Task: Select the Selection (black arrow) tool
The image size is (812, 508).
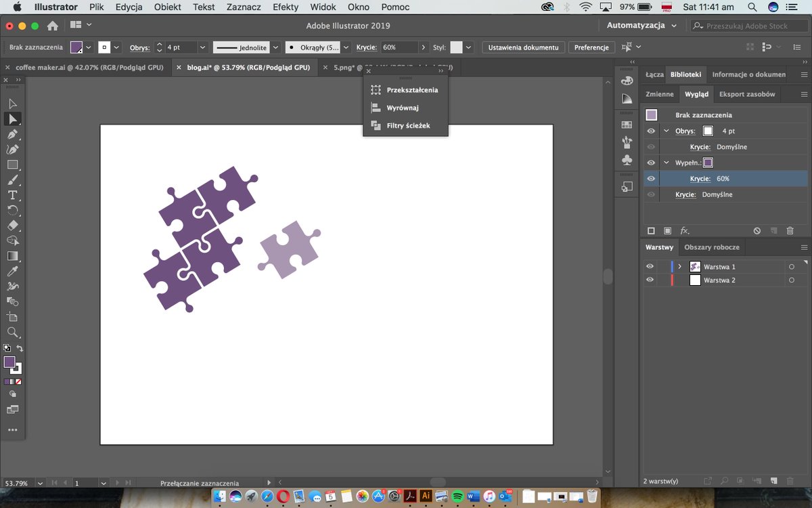Action: coord(13,104)
